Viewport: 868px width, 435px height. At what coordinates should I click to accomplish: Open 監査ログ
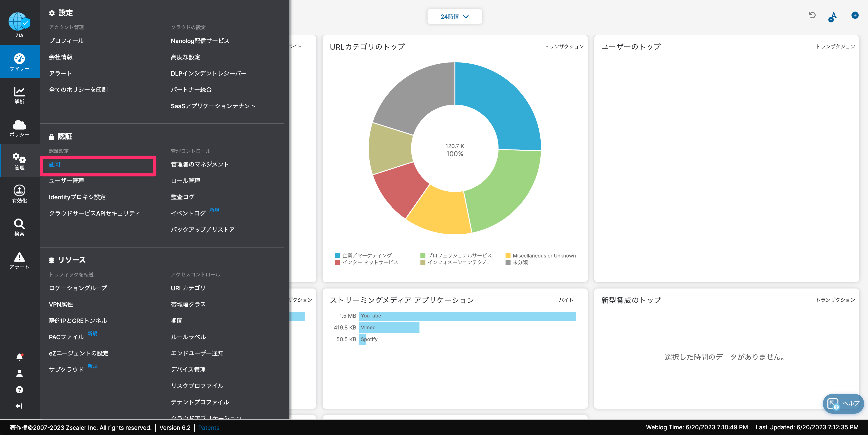(182, 197)
